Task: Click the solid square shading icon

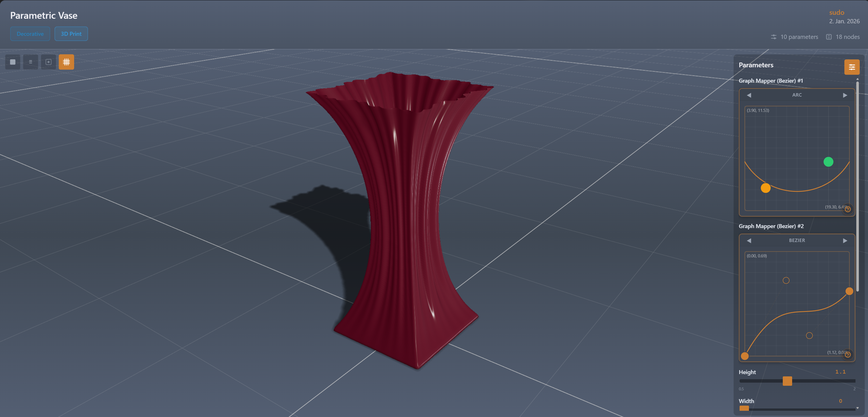Action: tap(13, 62)
